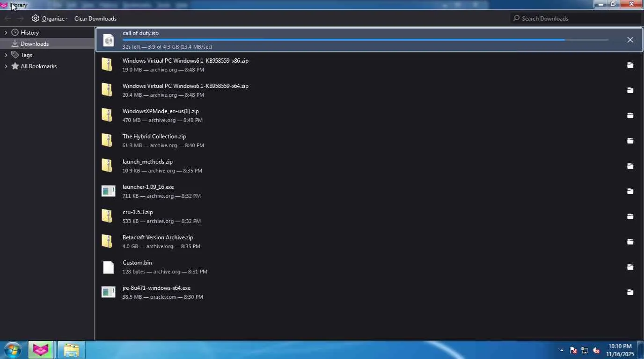Show Windows Virtual PC x64.zip in folder
This screenshot has height=359, width=644.
(x=630, y=90)
